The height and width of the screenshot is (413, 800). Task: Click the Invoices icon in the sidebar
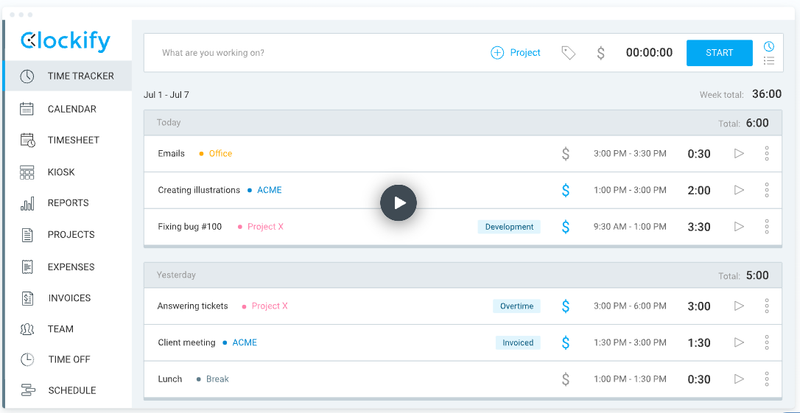pyautogui.click(x=27, y=297)
